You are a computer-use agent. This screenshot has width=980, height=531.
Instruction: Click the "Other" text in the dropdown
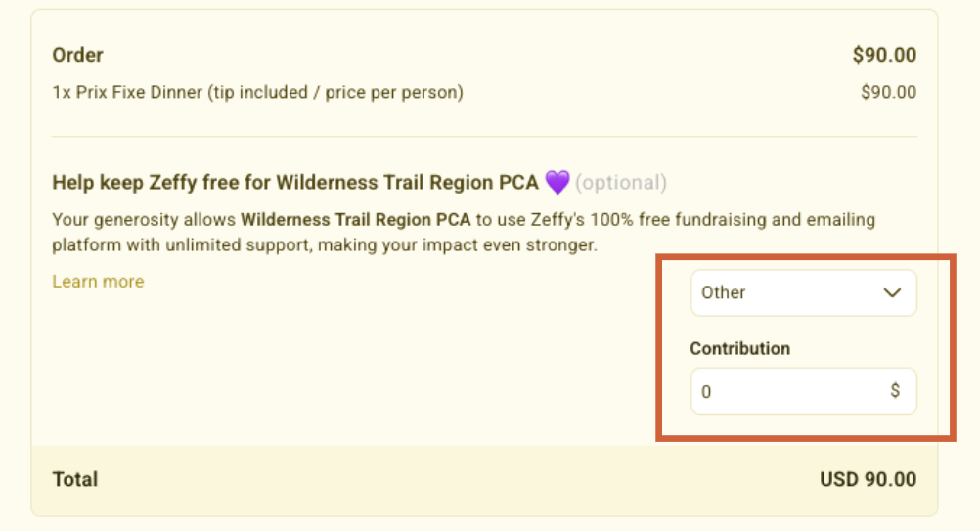click(724, 292)
